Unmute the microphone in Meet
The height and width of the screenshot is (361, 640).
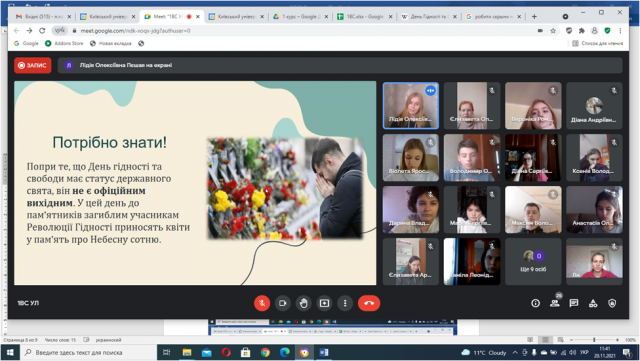tap(262, 303)
